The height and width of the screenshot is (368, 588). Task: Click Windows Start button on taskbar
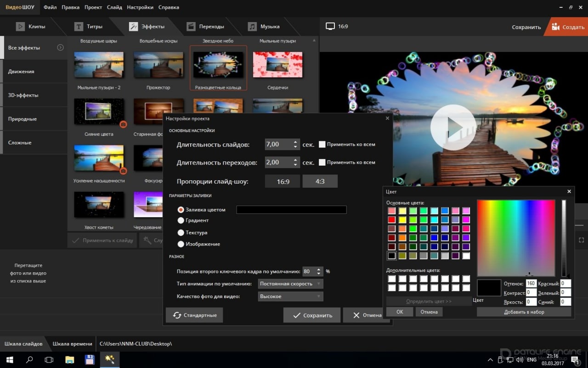[x=9, y=359]
